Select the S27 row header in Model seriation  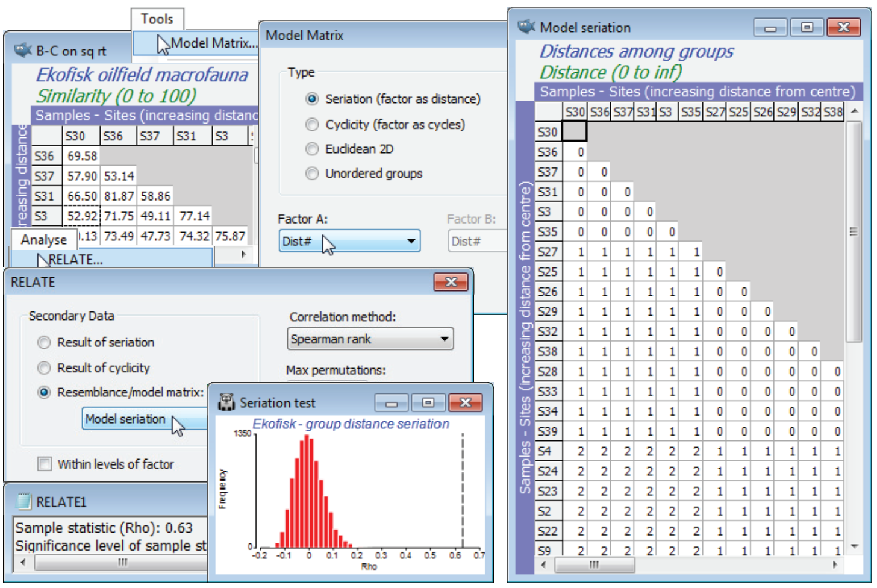tap(548, 252)
